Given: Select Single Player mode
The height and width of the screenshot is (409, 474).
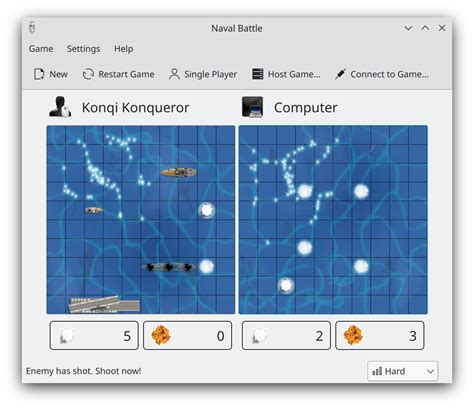Looking at the screenshot, I should tap(203, 74).
